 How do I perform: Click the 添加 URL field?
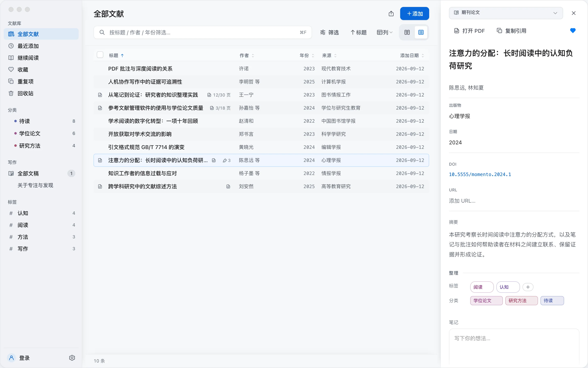click(x=514, y=201)
